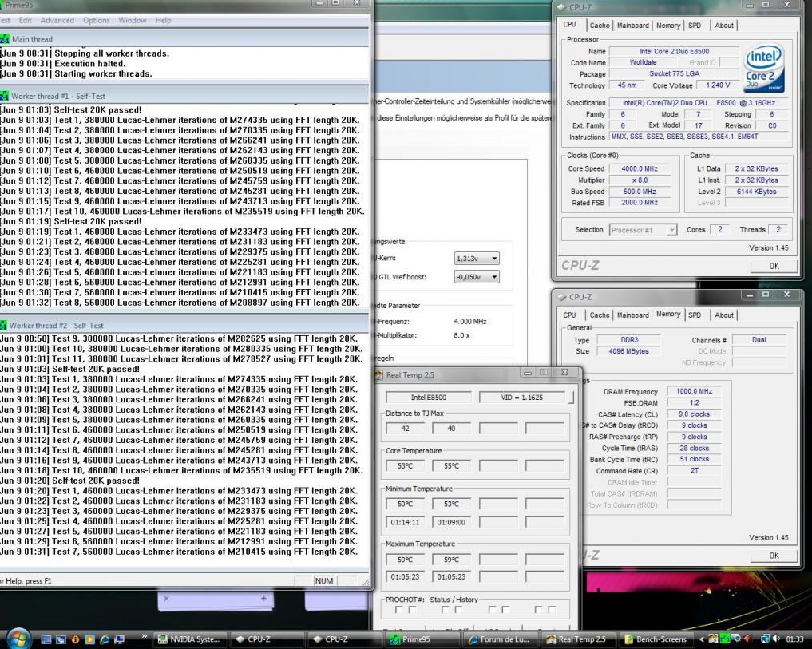Click OK in the upper CPU-Z window
This screenshot has height=649, width=812.
click(774, 266)
